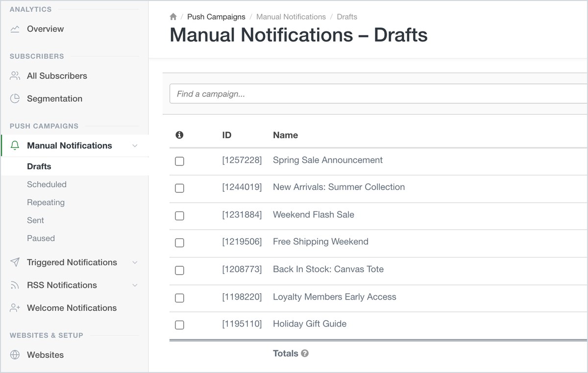Screen dimensions: 588x373
Task: Check the Holiday Gift Guide checkbox
Action: [179, 325]
